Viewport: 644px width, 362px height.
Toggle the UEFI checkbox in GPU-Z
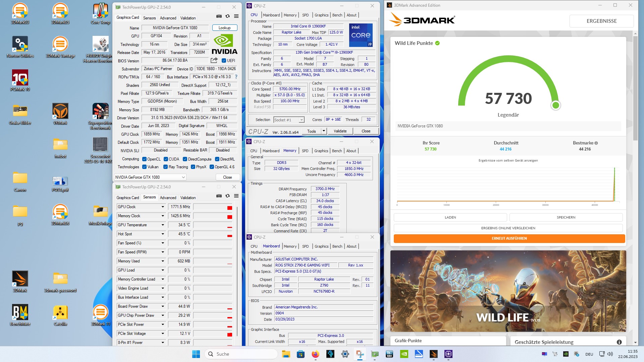click(224, 61)
